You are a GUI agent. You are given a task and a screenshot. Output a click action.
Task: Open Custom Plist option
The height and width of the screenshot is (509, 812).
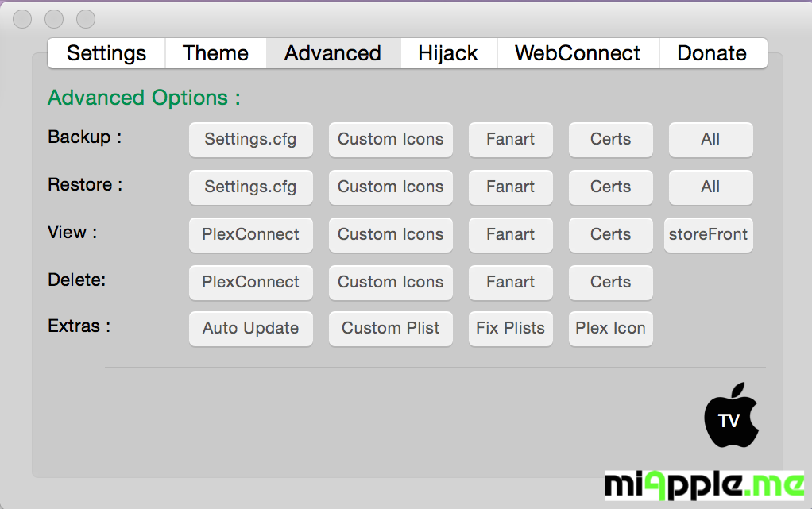coord(390,328)
